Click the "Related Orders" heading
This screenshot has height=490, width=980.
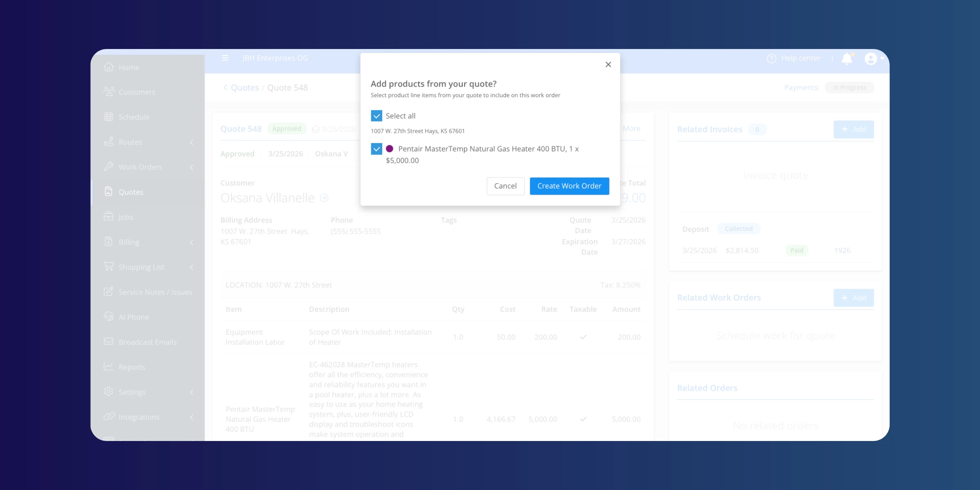pos(707,388)
